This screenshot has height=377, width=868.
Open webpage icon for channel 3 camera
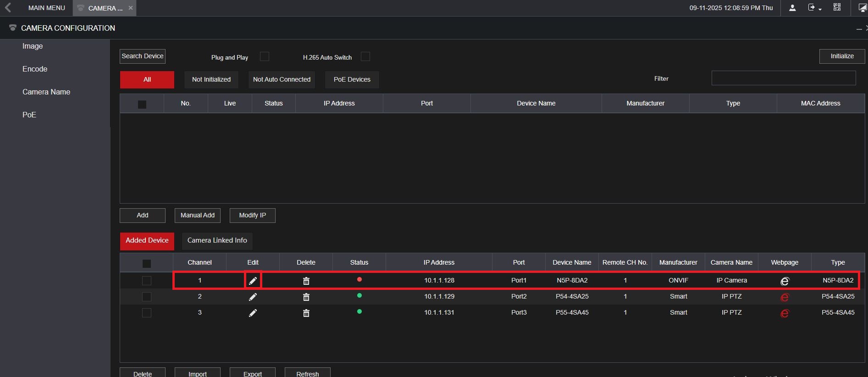coord(785,313)
